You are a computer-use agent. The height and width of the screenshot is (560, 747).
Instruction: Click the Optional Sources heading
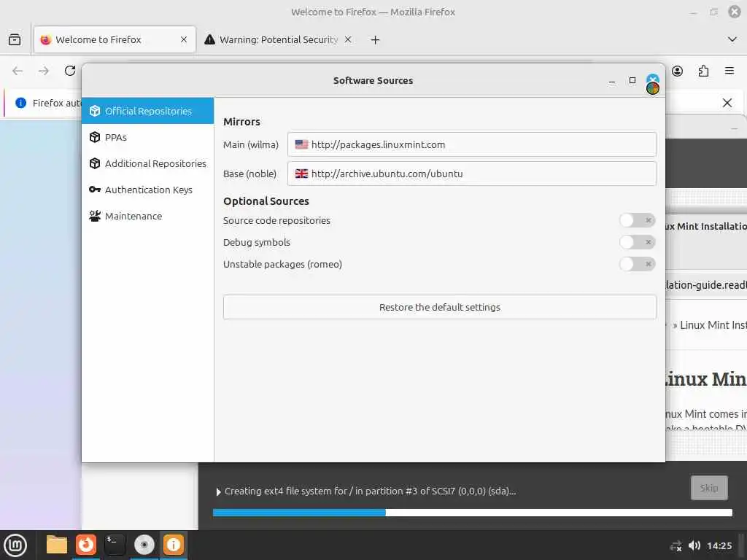coord(266,201)
